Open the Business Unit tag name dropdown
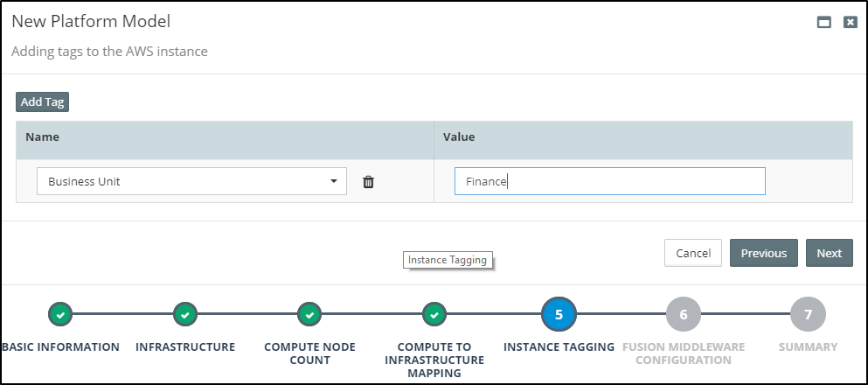 (x=191, y=182)
